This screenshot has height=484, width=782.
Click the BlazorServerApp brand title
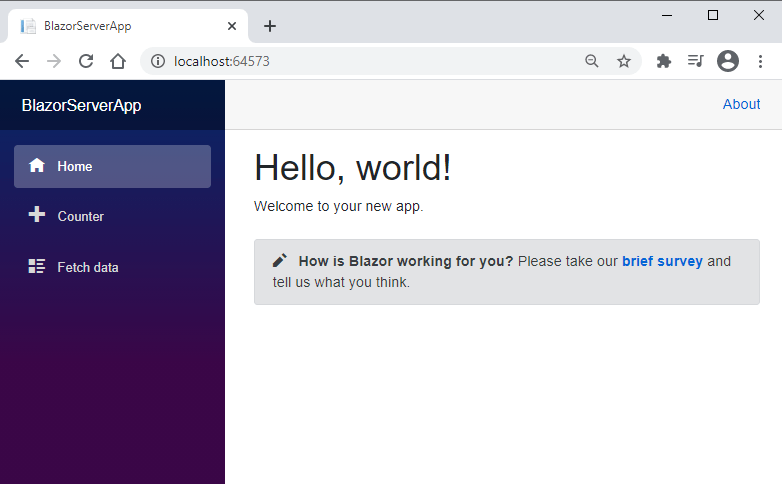[x=81, y=105]
